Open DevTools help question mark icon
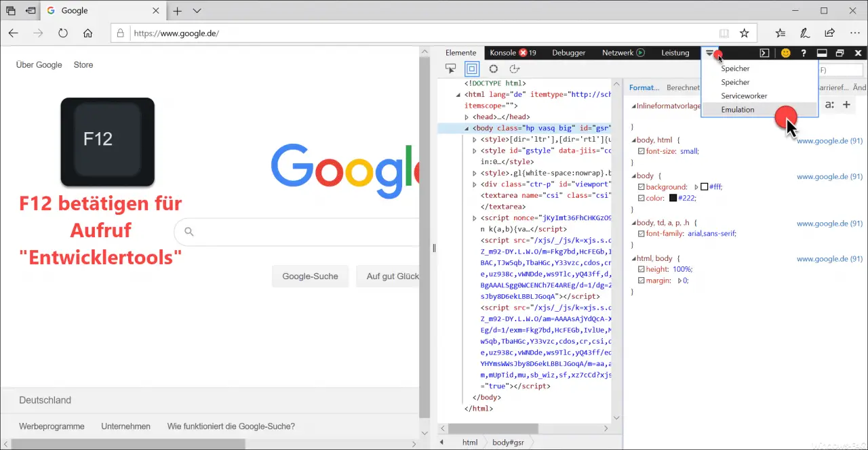The width and height of the screenshot is (868, 450). [x=804, y=53]
